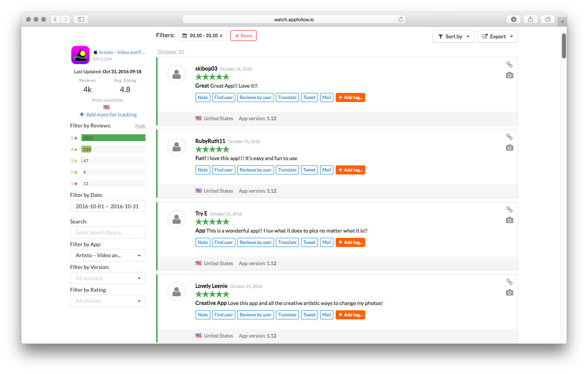
Task: Click Safari's share icon in the toolbar
Action: pos(530,19)
